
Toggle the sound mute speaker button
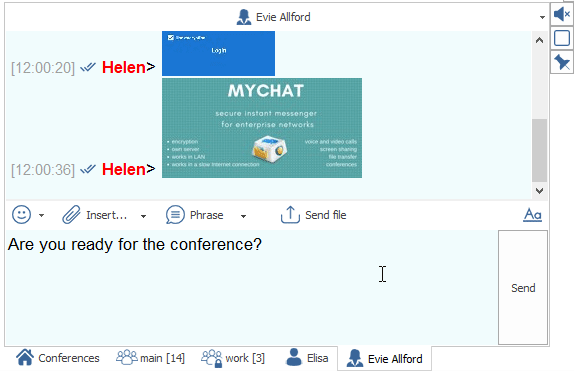[x=562, y=14]
